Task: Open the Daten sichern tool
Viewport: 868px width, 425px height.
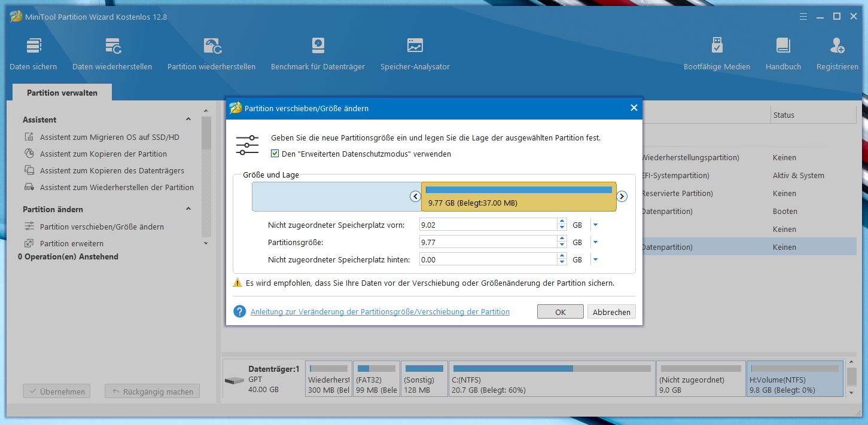Action: [x=33, y=54]
